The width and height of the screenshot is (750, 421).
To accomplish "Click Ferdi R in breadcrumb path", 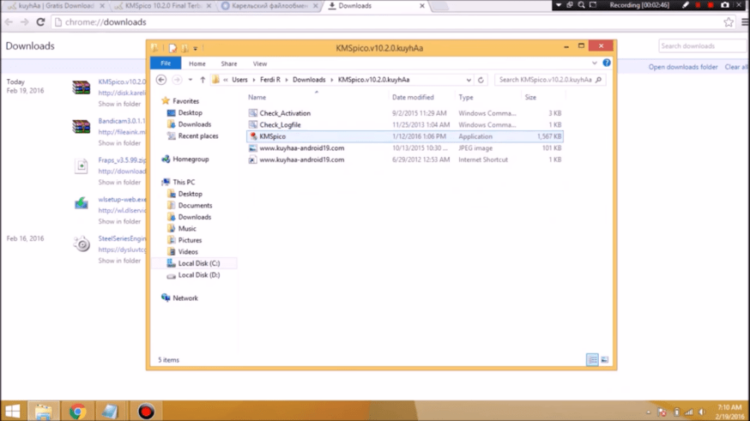I will click(270, 80).
